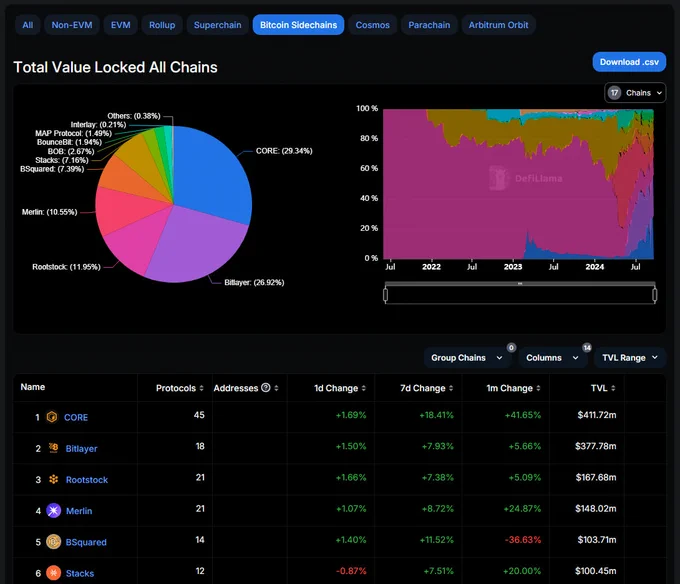The width and height of the screenshot is (680, 584).
Task: Click the CORE chain logo icon
Action: coord(52,417)
